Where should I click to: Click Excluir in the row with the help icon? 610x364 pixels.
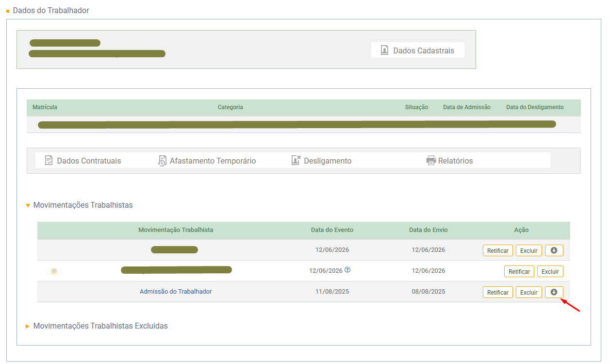point(550,271)
